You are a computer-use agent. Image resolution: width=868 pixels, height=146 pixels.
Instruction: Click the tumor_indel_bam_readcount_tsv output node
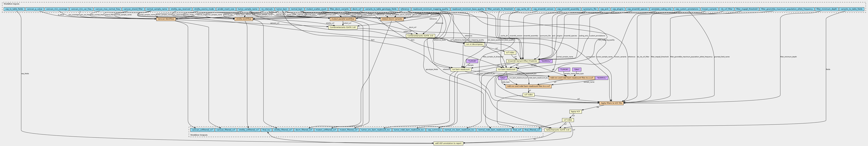click(409, 130)
